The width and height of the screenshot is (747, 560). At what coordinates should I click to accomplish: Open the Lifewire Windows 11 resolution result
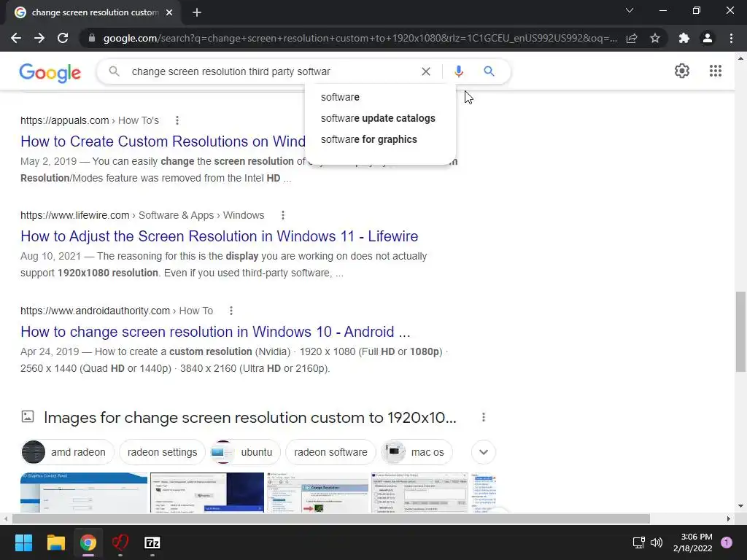pos(219,236)
